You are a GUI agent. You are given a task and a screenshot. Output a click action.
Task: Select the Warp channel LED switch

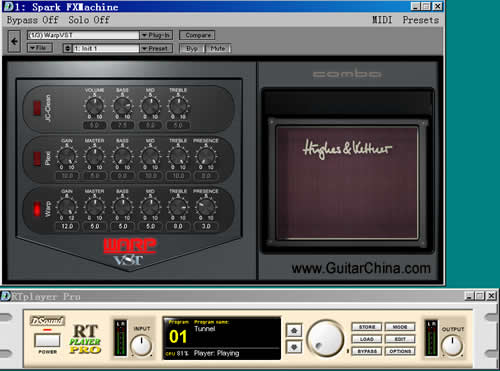pos(37,209)
